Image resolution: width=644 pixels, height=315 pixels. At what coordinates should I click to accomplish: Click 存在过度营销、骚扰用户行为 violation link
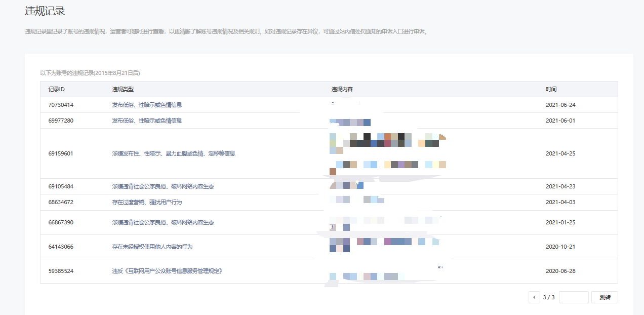pyautogui.click(x=147, y=202)
